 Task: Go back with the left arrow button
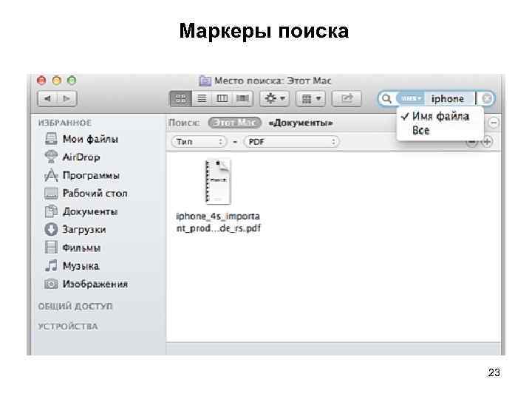[47, 99]
